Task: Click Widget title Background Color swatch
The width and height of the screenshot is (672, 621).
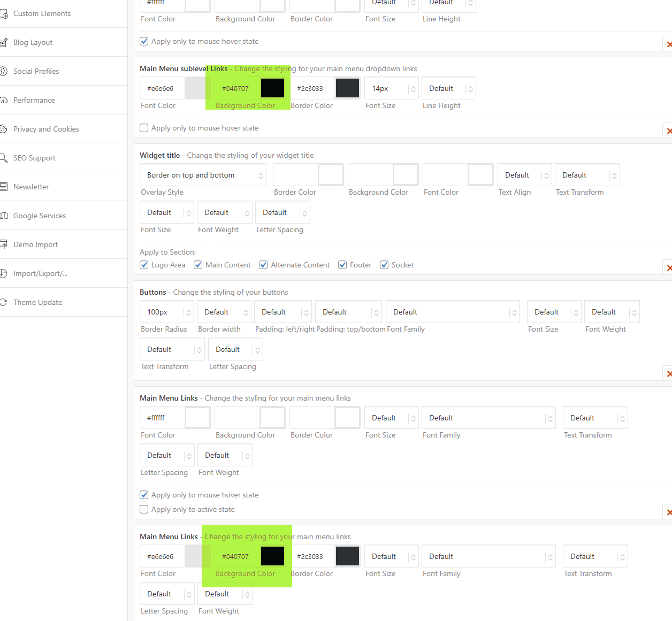Action: [406, 175]
